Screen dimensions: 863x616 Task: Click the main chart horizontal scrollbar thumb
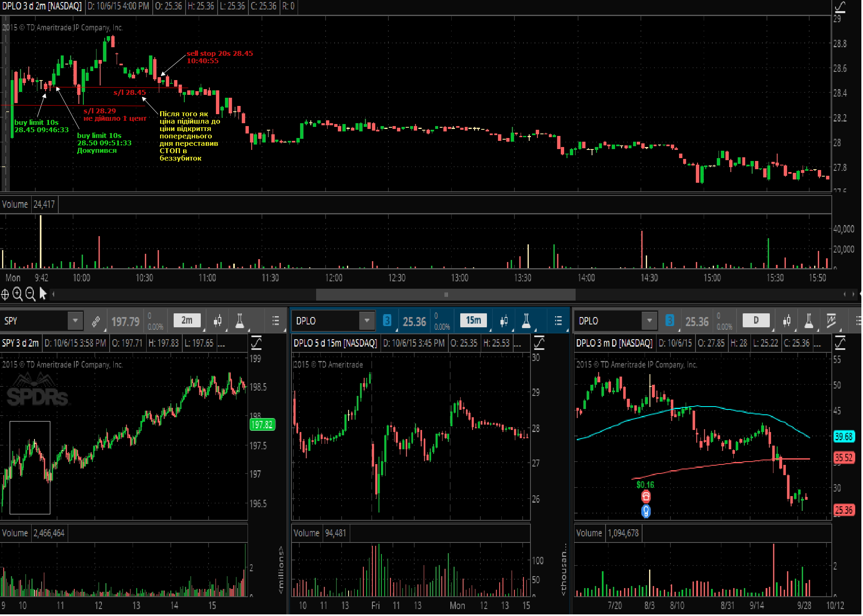tap(446, 294)
